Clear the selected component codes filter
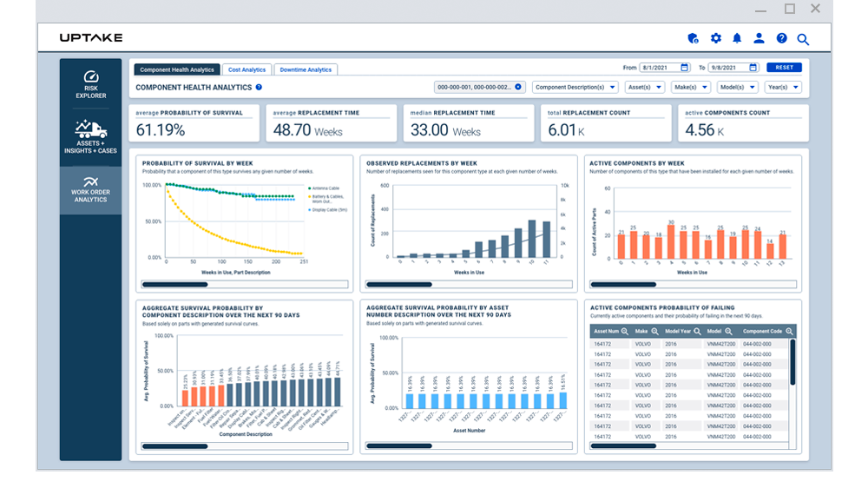Viewport: 868px width, 488px height. 518,87
